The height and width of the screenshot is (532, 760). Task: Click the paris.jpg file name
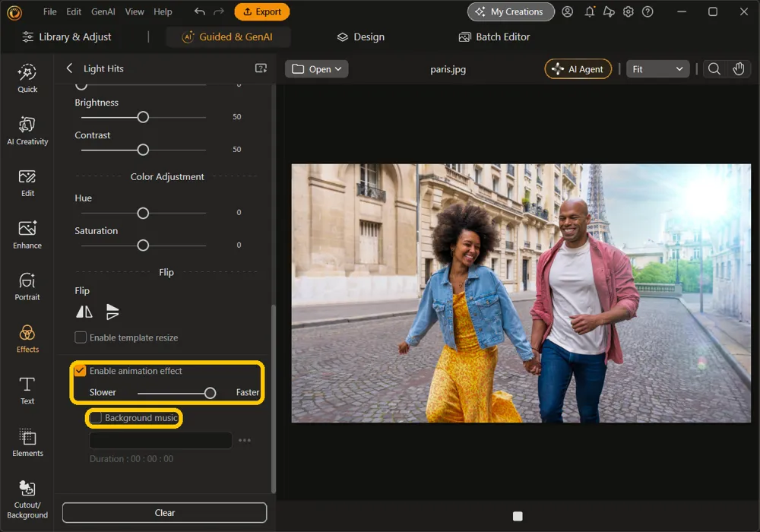(x=448, y=69)
